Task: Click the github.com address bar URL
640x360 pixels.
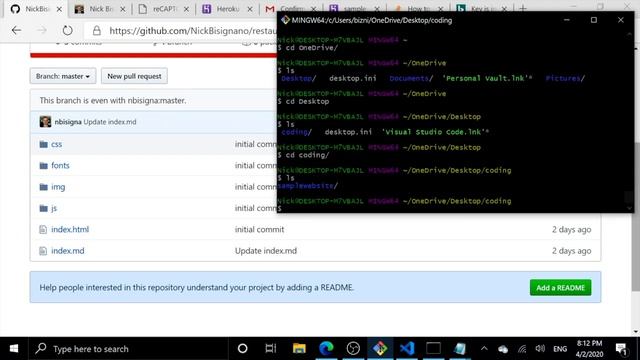Action: click(x=193, y=31)
